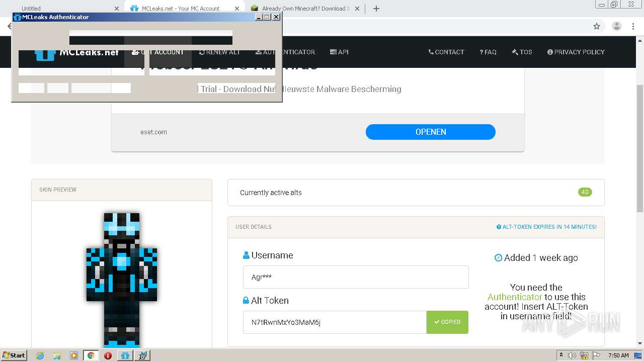Click the RENEW ALT menu item
Viewport: 644px width, 362px height.
[219, 52]
